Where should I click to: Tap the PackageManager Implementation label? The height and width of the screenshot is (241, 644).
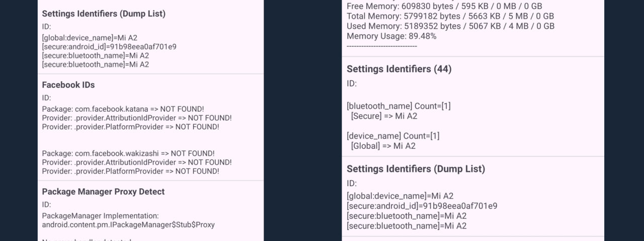pyautogui.click(x=100, y=216)
